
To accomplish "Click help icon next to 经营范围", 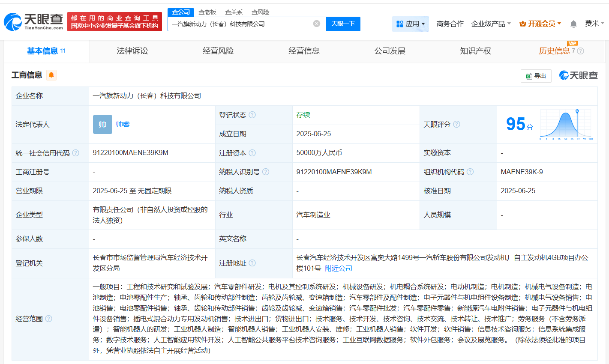I will click(x=49, y=319).
